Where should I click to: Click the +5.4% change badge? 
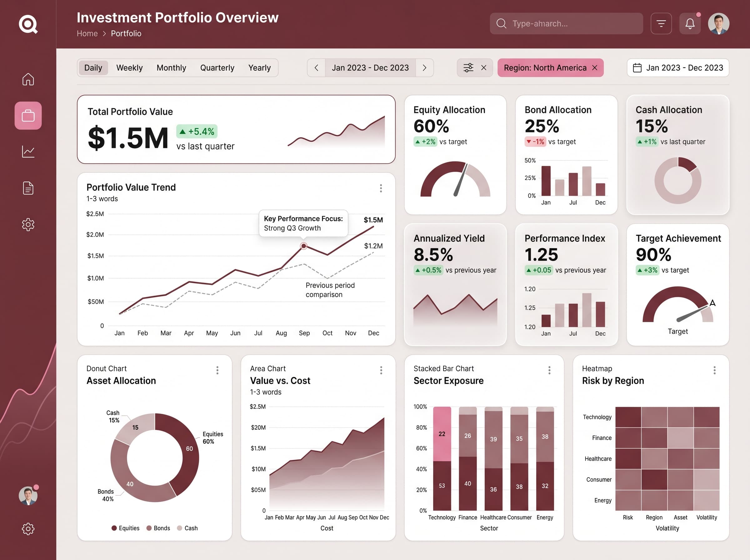[x=197, y=132]
